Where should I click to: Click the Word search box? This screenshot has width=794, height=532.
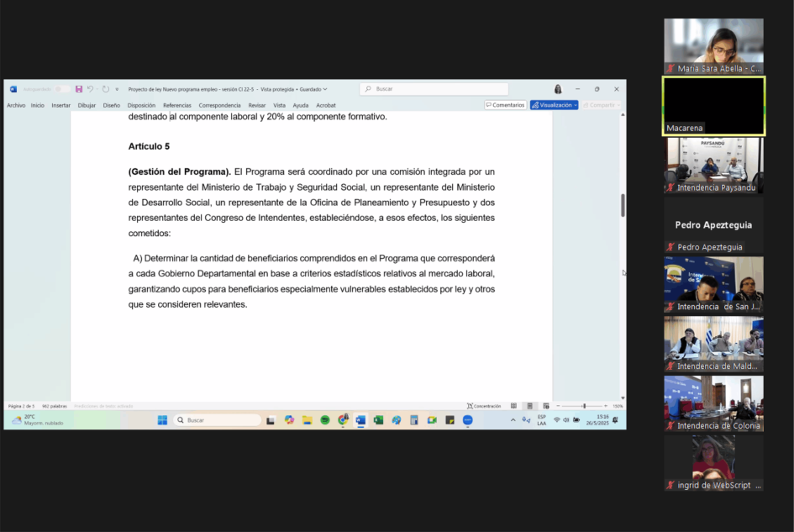point(434,89)
